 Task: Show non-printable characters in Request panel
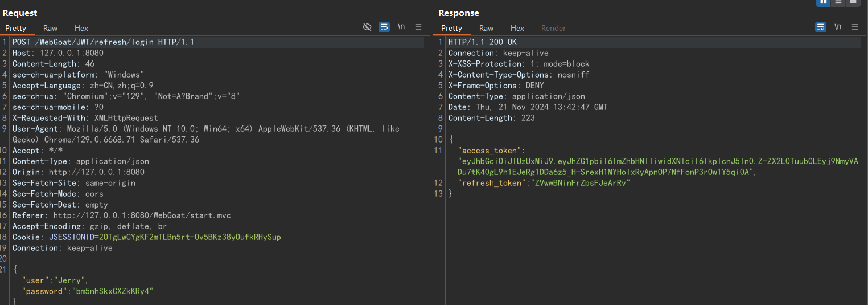tap(401, 27)
